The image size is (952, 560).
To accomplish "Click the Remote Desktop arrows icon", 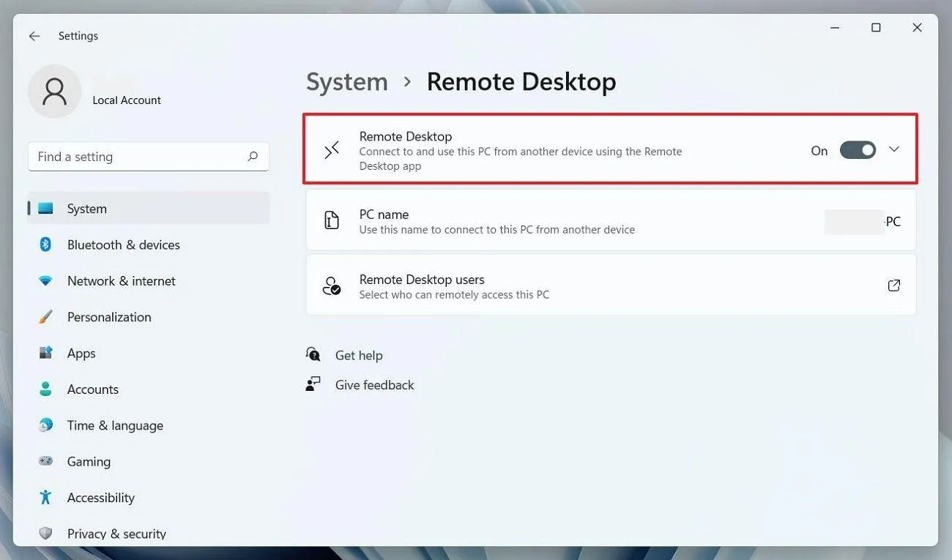I will pyautogui.click(x=332, y=150).
